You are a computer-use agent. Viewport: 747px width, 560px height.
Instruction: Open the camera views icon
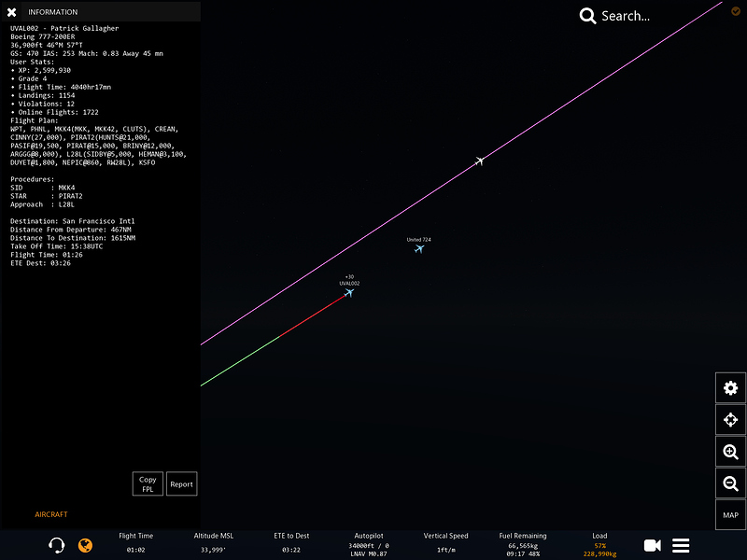click(652, 545)
